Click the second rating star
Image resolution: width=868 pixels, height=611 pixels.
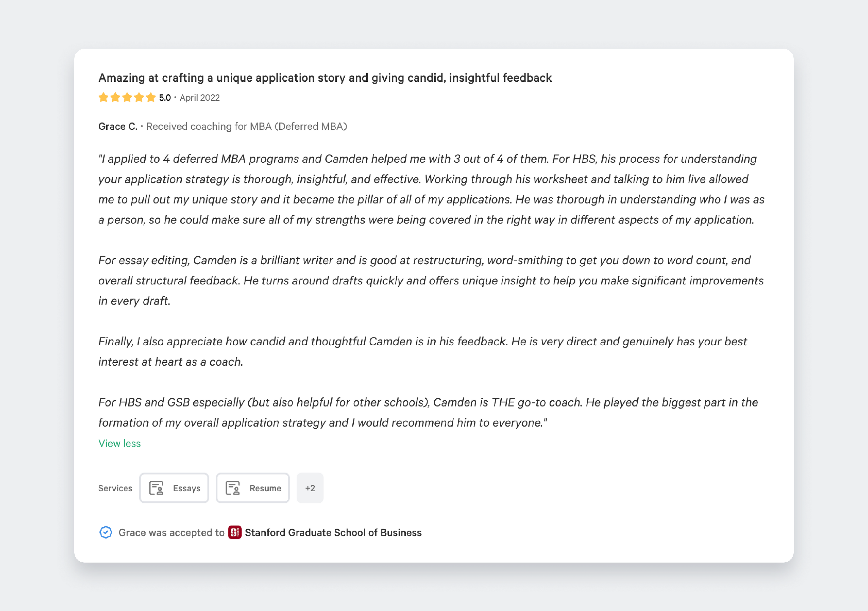point(115,97)
